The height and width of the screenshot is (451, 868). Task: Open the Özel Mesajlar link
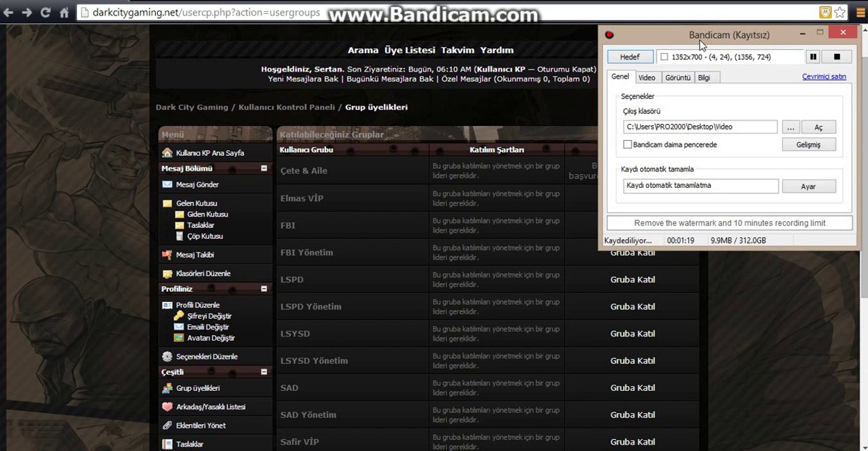467,79
